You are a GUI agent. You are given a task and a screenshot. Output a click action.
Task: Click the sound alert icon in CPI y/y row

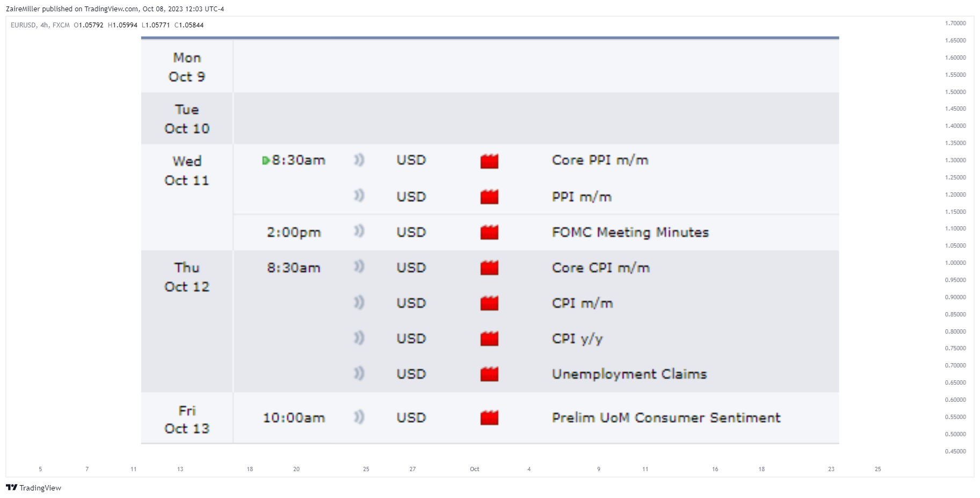click(359, 338)
